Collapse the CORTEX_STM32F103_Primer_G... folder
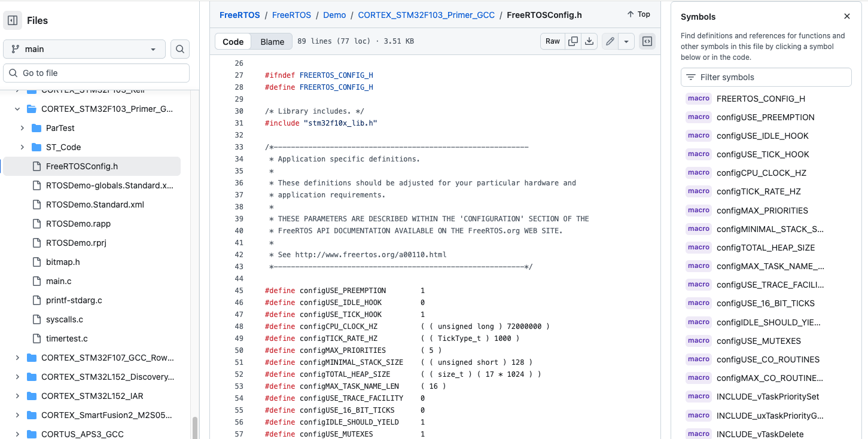 (x=17, y=109)
